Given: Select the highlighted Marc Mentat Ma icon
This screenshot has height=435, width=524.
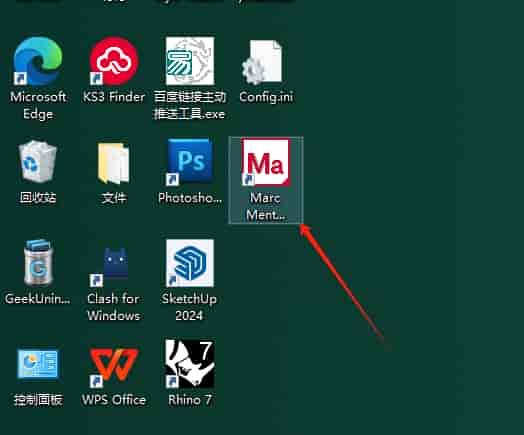Looking at the screenshot, I should point(266,162).
